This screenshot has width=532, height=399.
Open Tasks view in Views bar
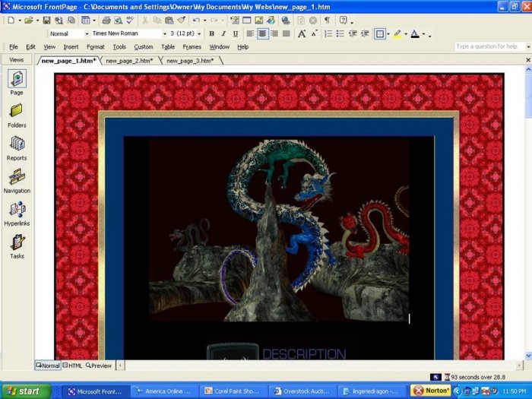17,246
